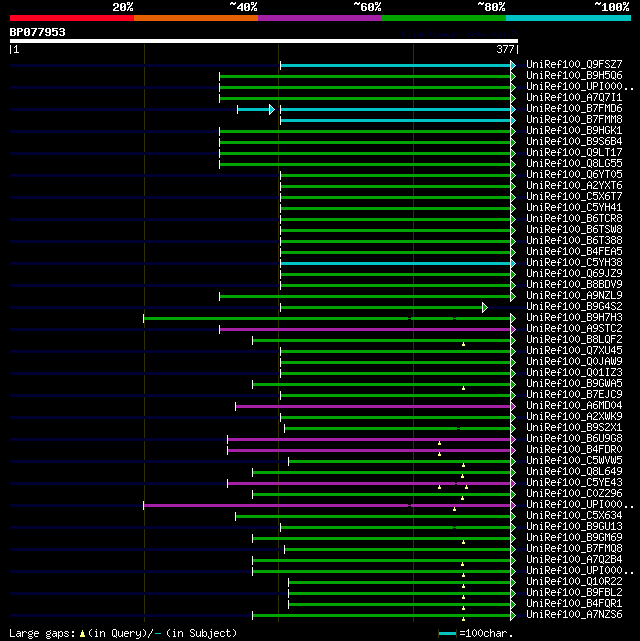Select the UniRef100_B8LQF2 label
This screenshot has width=640, height=641.
point(574,340)
